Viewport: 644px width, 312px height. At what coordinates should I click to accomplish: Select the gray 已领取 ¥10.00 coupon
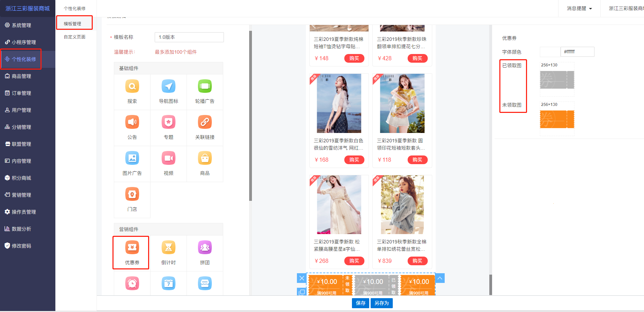click(x=376, y=285)
